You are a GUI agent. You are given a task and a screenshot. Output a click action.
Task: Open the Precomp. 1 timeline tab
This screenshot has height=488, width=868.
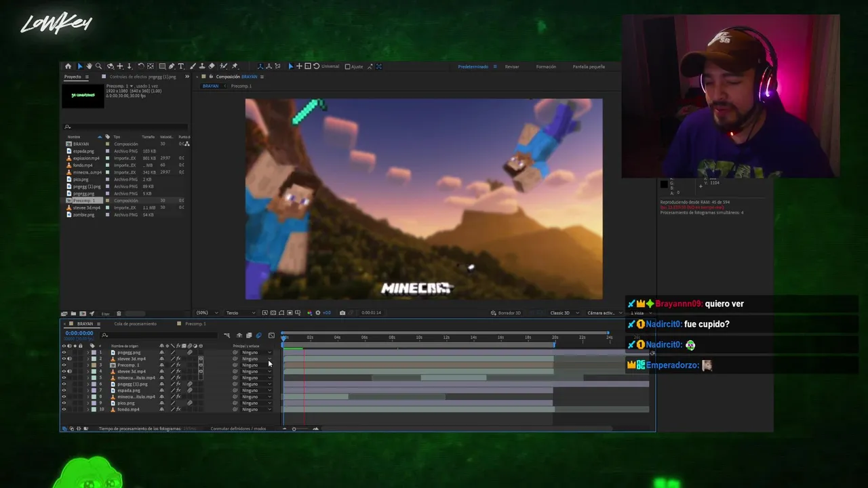click(x=195, y=324)
